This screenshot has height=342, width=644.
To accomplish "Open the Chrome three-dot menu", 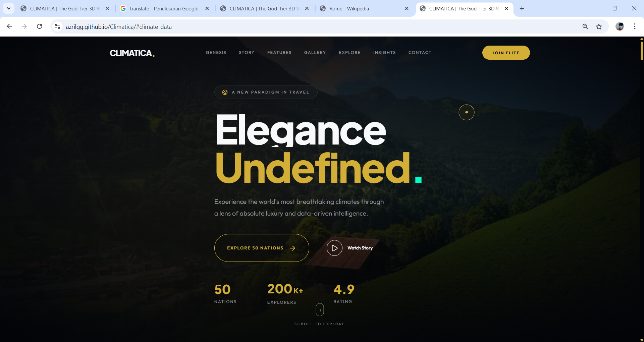I will [635, 26].
